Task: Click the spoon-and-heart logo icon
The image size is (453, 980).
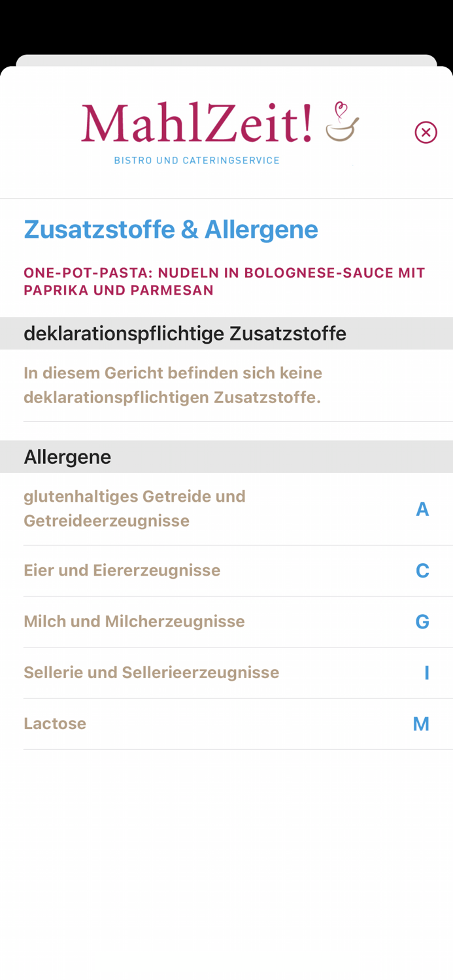Action: click(x=343, y=125)
